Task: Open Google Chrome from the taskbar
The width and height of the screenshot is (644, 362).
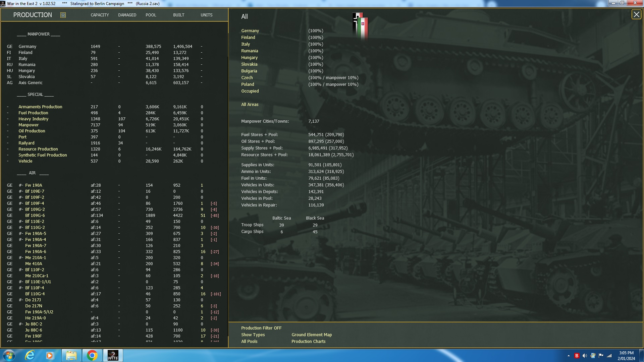Action: (92, 355)
